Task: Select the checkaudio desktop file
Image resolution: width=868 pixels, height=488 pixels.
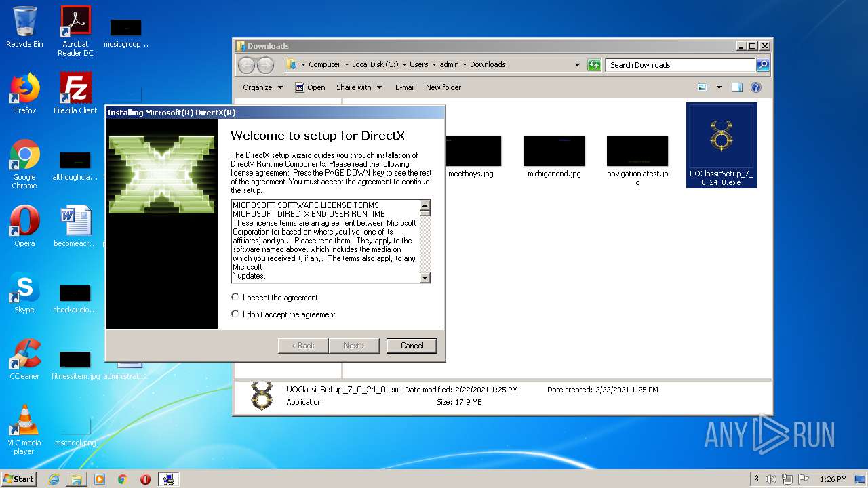Action: 75,299
